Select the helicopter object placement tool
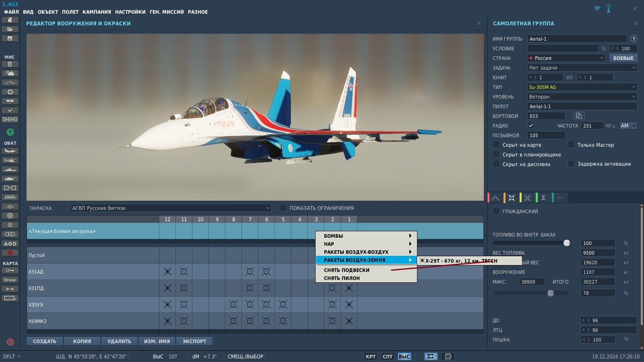The height and width of the screenshot is (362, 644). click(x=10, y=160)
